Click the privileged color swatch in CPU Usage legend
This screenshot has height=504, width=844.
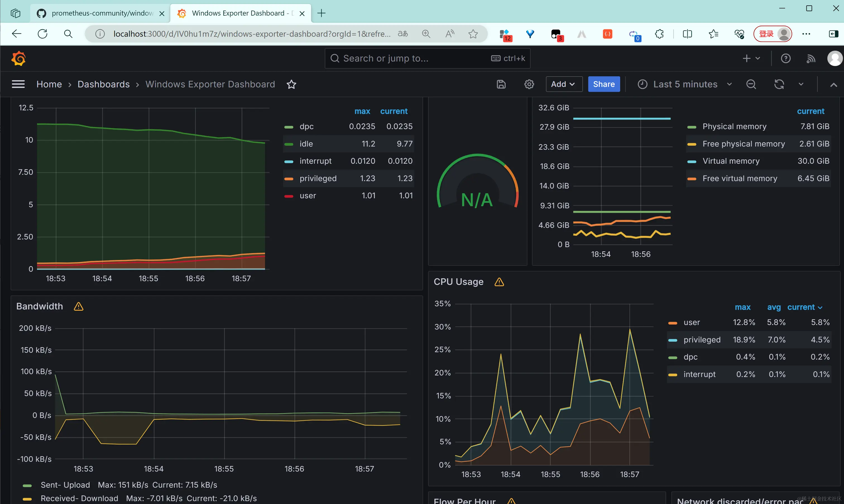click(672, 340)
